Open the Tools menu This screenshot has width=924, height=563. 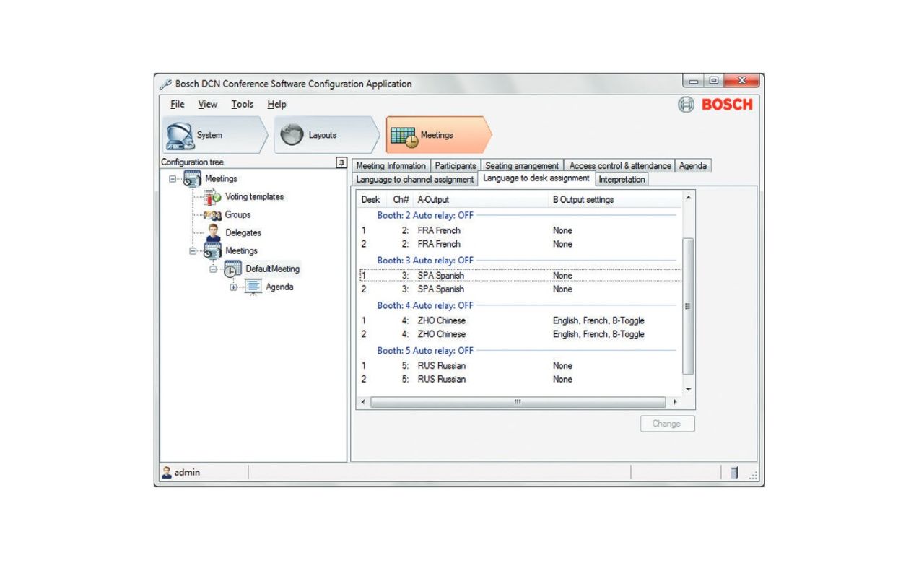click(242, 104)
